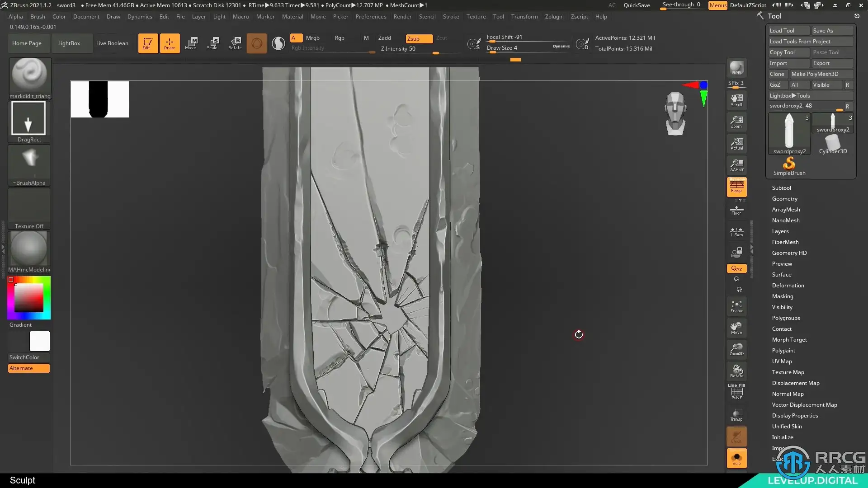Expand the Subtool palette section
The height and width of the screenshot is (488, 868).
point(781,188)
